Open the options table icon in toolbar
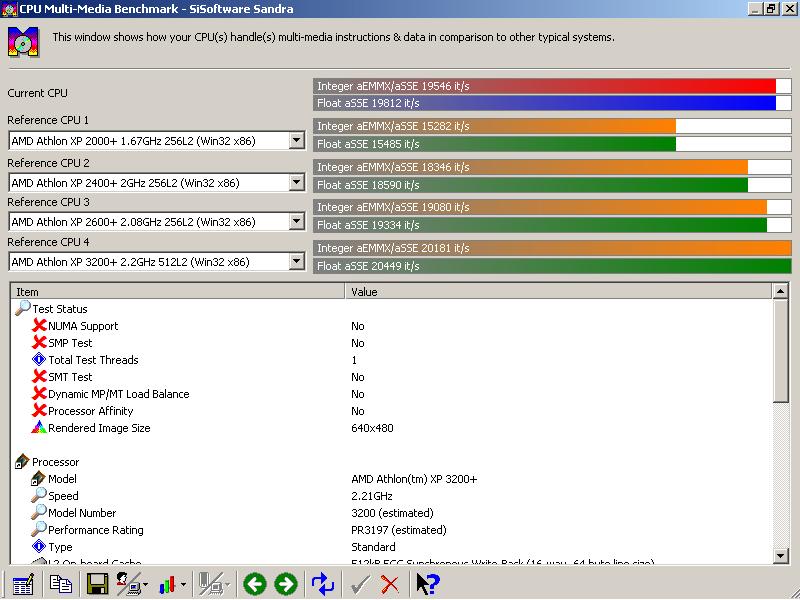This screenshot has width=800, height=600. pyautogui.click(x=23, y=584)
